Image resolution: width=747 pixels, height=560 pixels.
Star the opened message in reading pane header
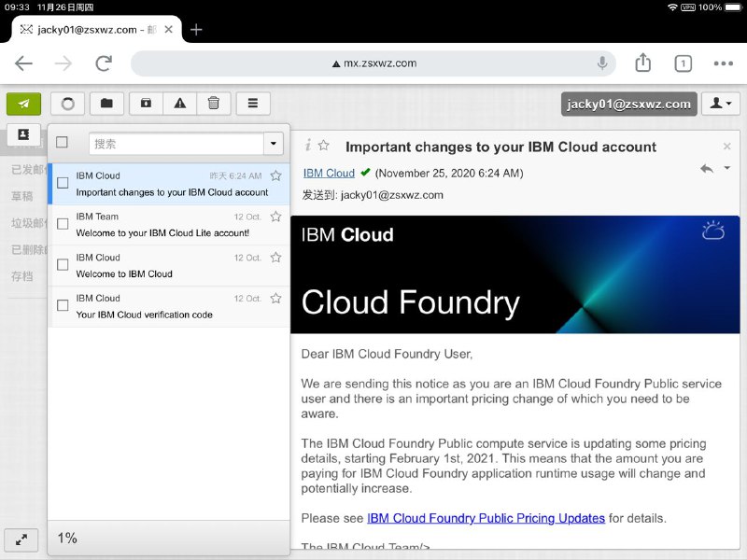(x=323, y=145)
